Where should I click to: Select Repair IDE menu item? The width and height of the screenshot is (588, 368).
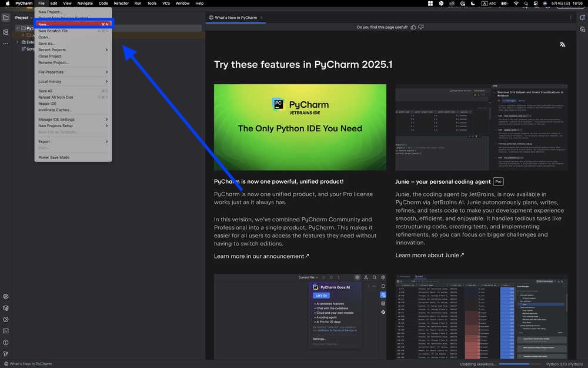pyautogui.click(x=73, y=104)
